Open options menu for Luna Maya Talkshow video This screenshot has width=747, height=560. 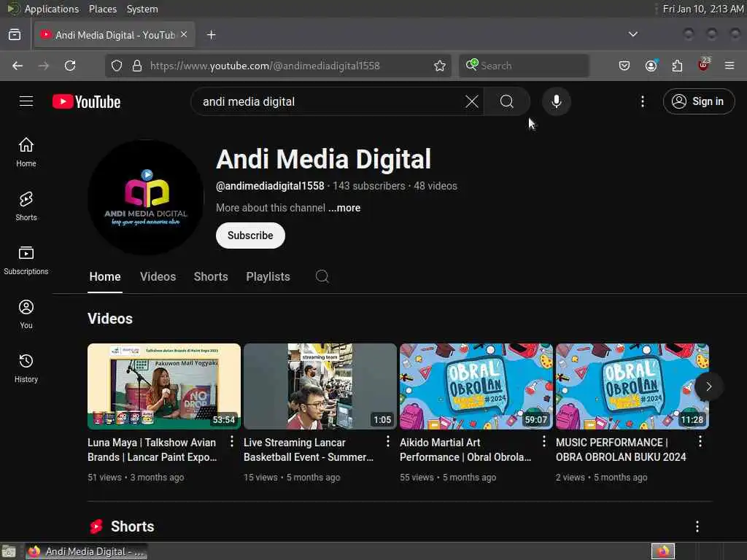click(232, 442)
